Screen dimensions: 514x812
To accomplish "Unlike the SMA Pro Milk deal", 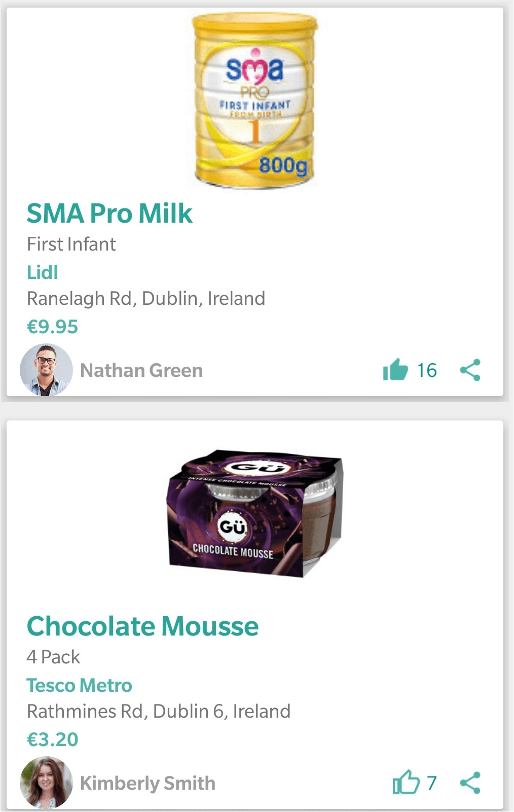I will coord(395,370).
